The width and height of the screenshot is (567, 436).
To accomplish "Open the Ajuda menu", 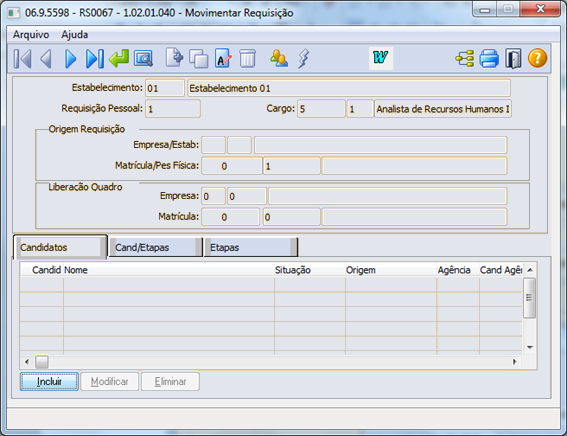I will click(74, 35).
